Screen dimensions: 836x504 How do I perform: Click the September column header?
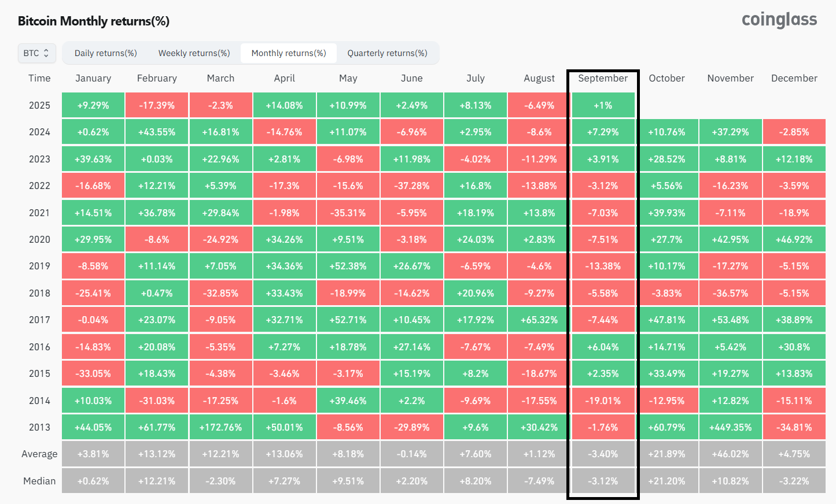(x=603, y=78)
